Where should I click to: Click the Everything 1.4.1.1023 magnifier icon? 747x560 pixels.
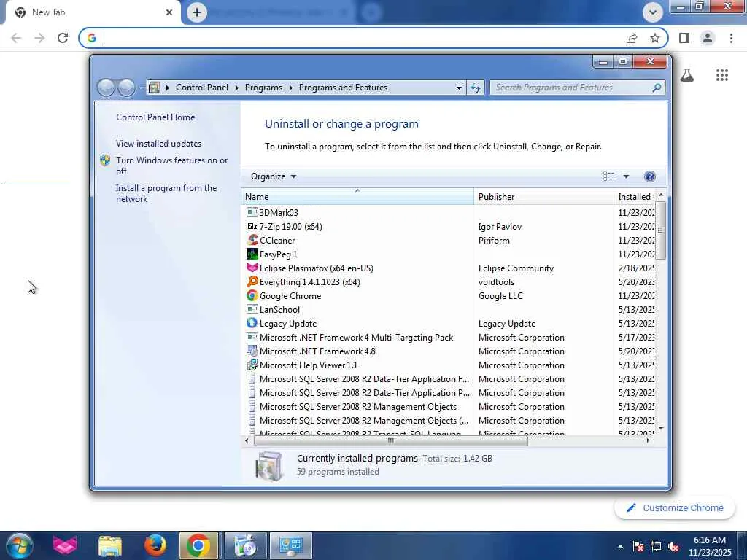click(252, 281)
